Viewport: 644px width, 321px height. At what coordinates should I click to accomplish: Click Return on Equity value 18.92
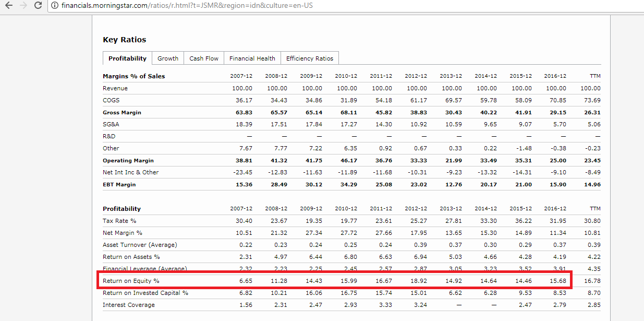418,281
